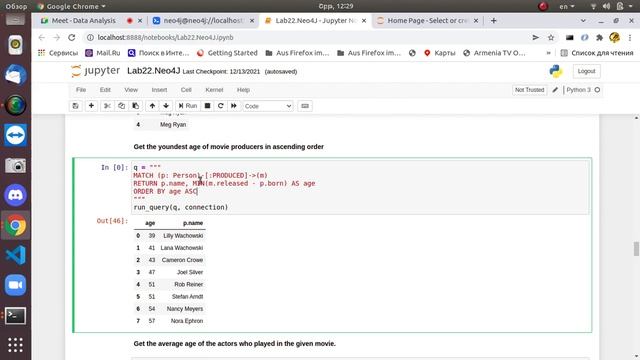Select the Lilly Wachowski output row
The height and width of the screenshot is (360, 640).
[169, 236]
